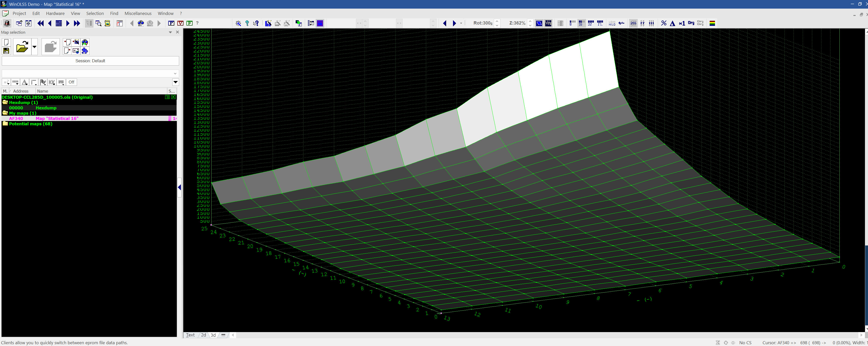Viewport: 868px width, 346px height.
Task: Switch to the 2d view tab
Action: [203, 335]
